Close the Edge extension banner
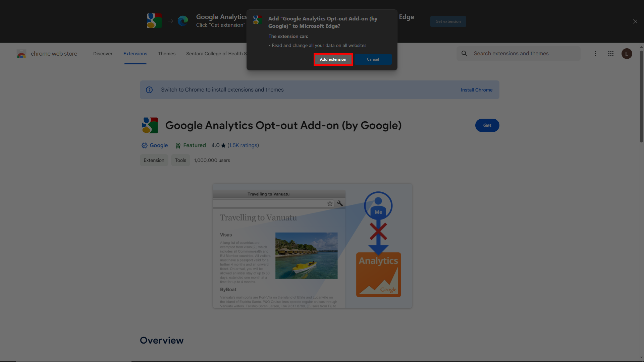 tap(635, 21)
